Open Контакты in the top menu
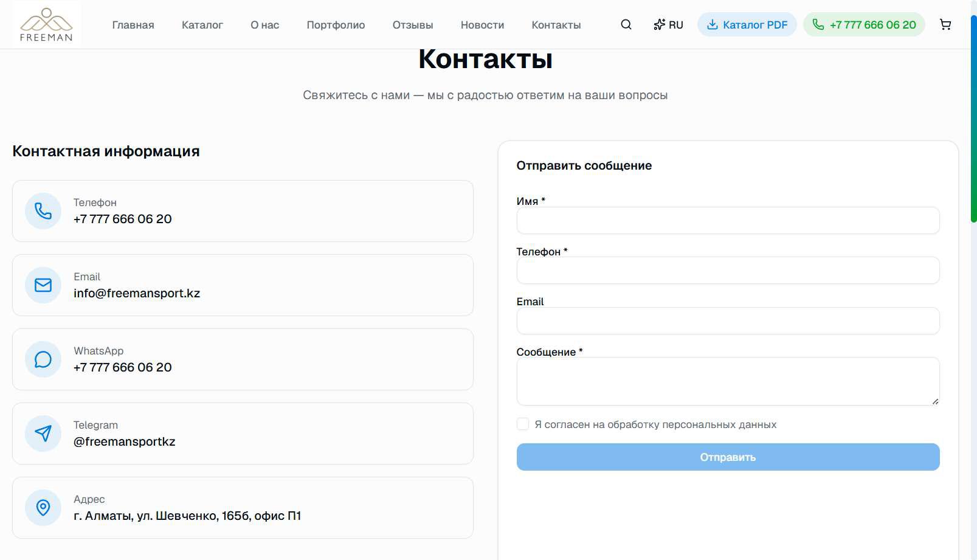The height and width of the screenshot is (560, 977). click(556, 25)
